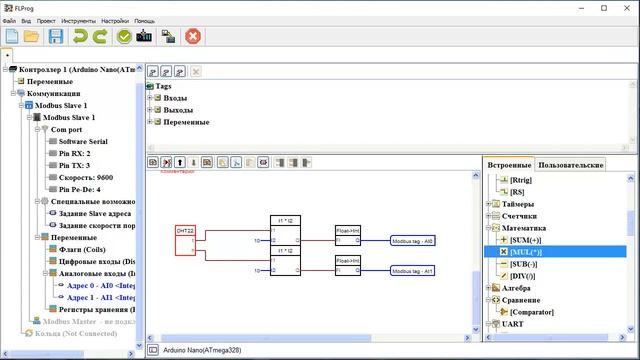Expand the Таймеры block category
Viewport: 640px width, 360px height.
pos(488,204)
